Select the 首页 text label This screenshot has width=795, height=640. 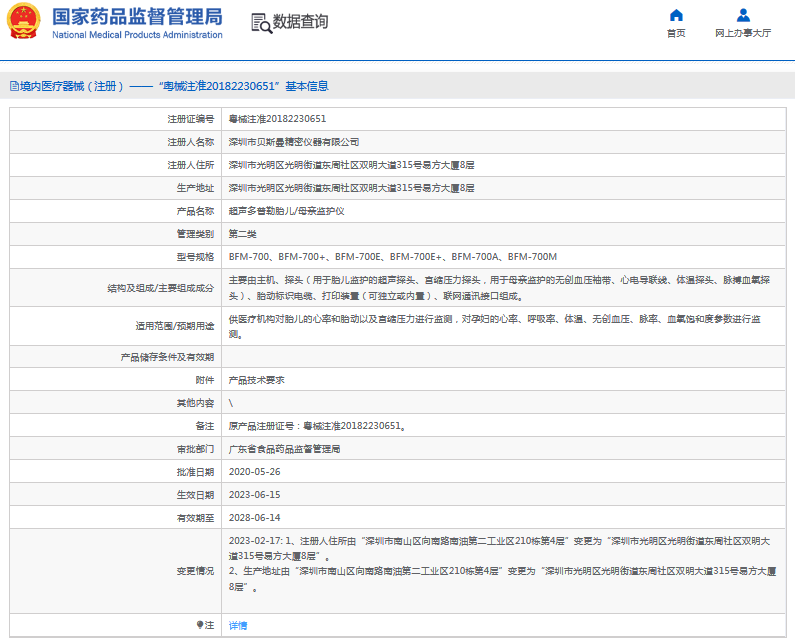(676, 33)
